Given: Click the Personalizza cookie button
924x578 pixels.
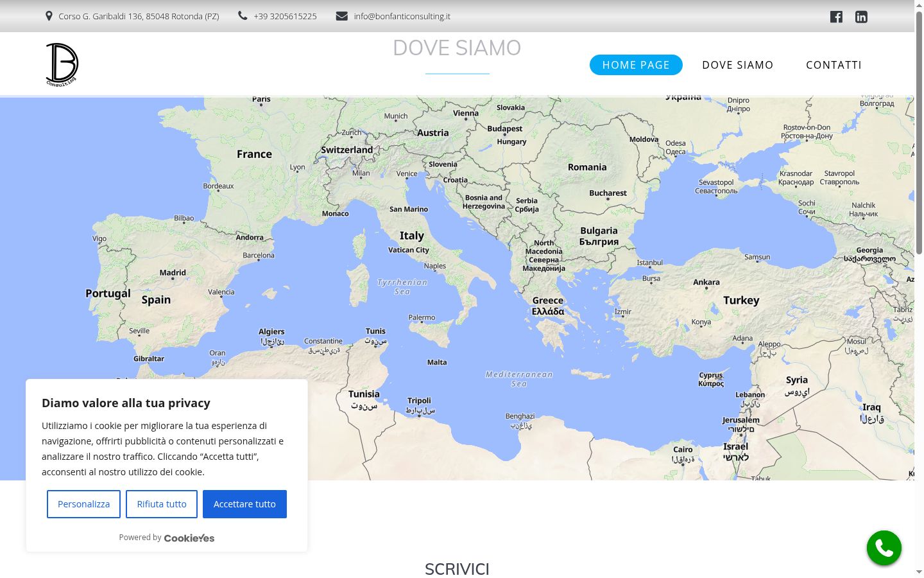Looking at the screenshot, I should coord(83,504).
